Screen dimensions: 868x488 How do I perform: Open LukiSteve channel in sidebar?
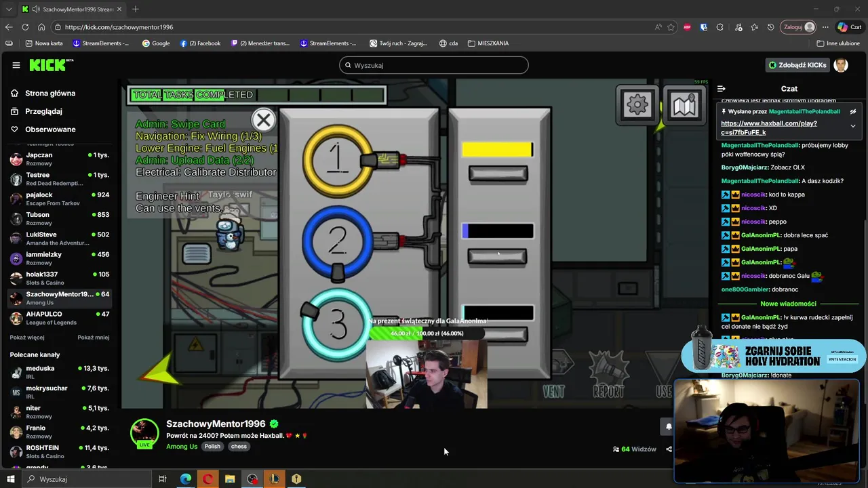pos(60,238)
